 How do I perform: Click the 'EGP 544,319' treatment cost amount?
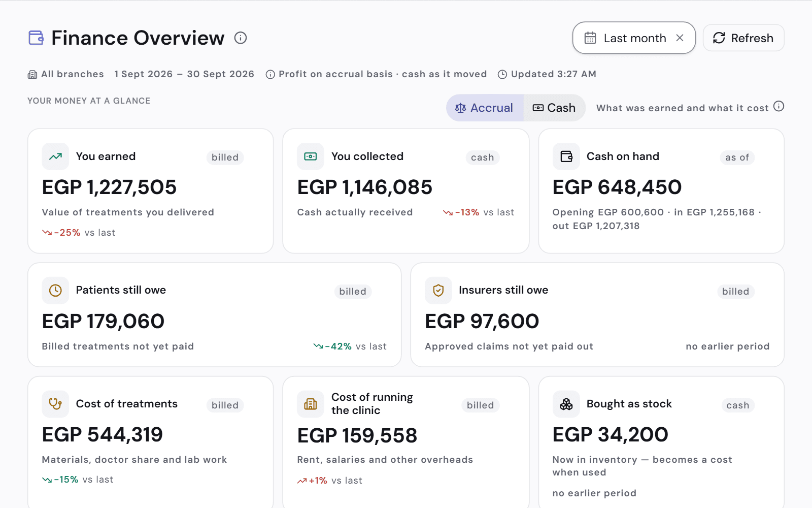pos(103,435)
